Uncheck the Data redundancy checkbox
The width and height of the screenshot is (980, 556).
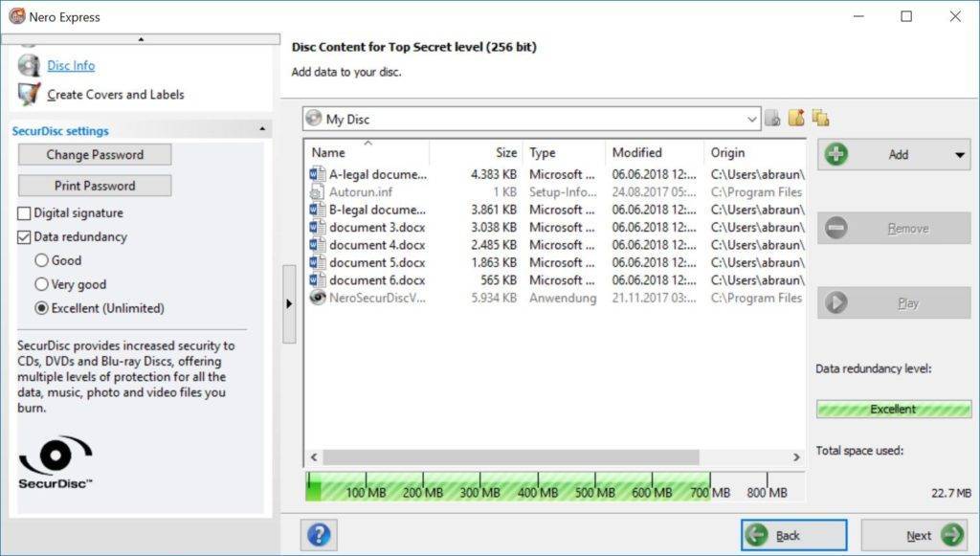pos(25,237)
